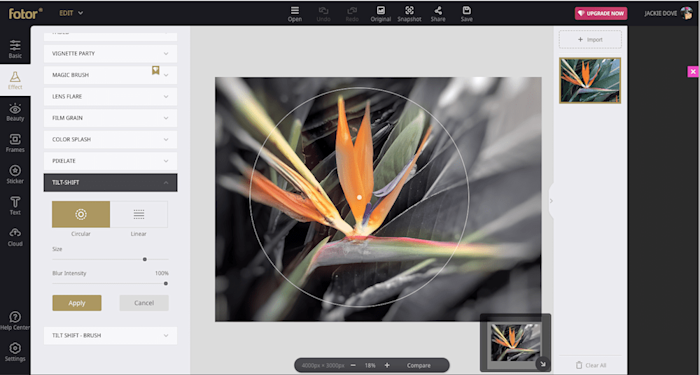Open the Basic adjustments panel
The width and height of the screenshot is (700, 375).
[x=15, y=49]
